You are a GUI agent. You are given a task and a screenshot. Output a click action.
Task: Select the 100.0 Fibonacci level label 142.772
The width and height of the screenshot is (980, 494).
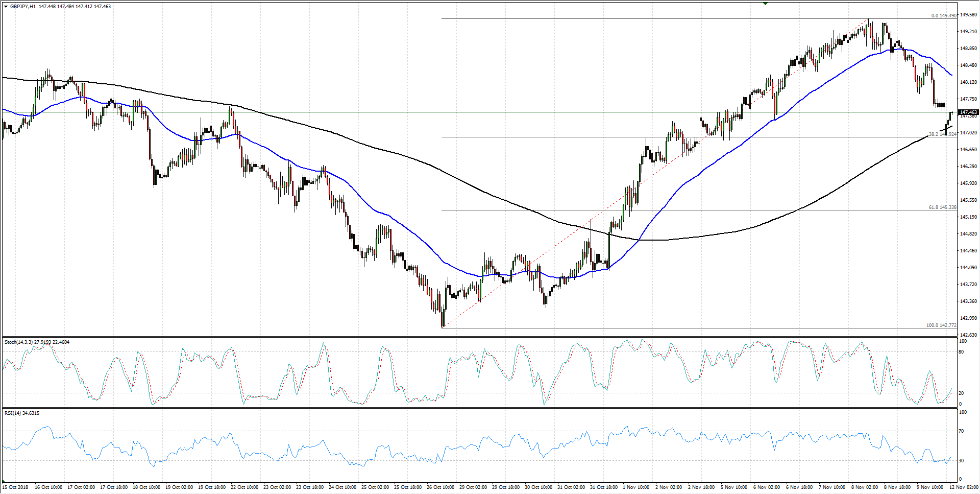941,325
